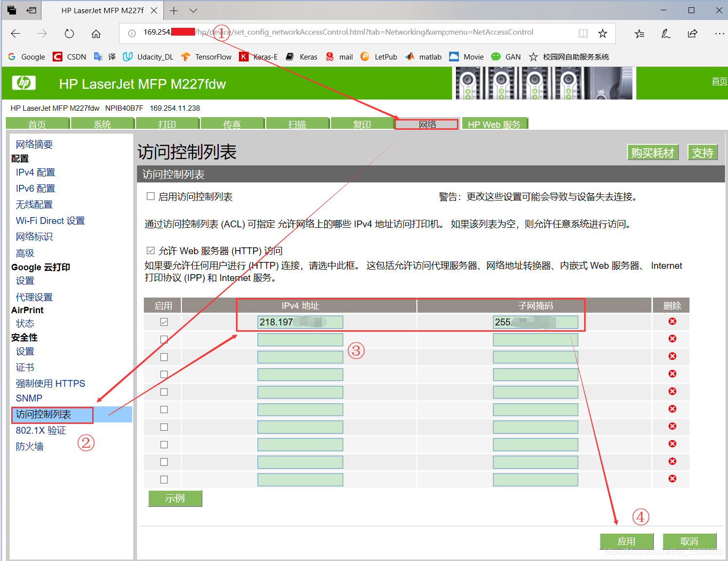Delete the first ACL row with red X
The image size is (728, 561).
(672, 321)
